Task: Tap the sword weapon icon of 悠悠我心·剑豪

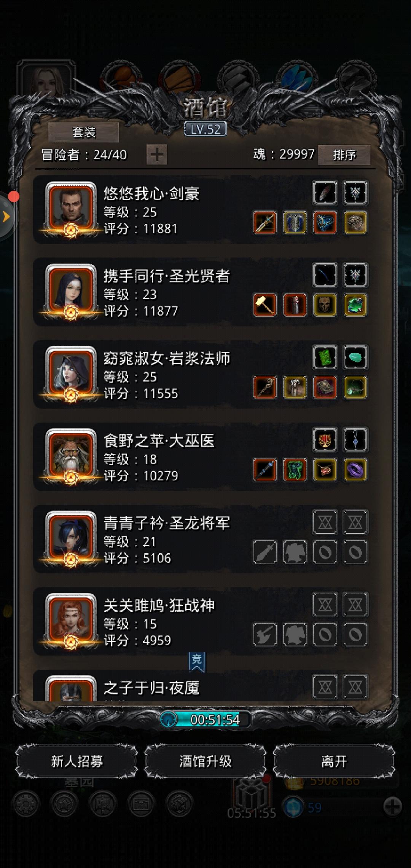Action: [x=265, y=223]
